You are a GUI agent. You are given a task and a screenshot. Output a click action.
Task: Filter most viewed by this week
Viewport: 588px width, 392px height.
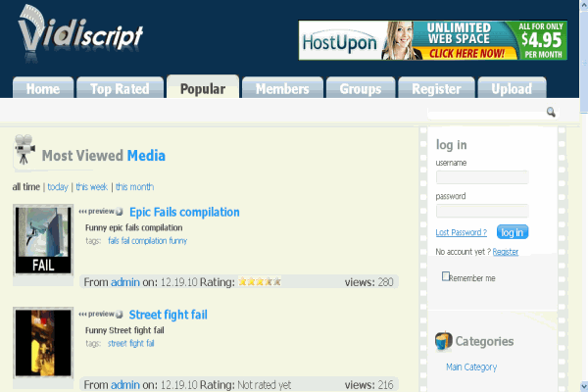92,186
